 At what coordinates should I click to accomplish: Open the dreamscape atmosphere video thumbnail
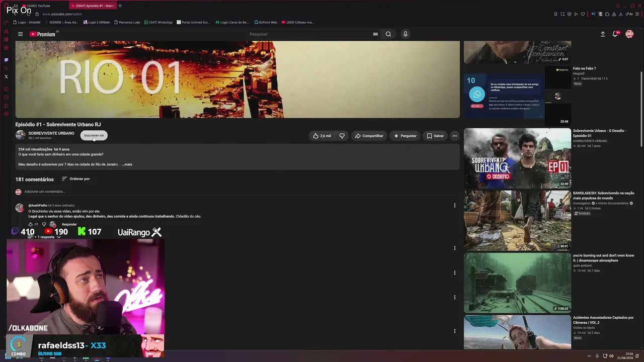[x=517, y=283]
